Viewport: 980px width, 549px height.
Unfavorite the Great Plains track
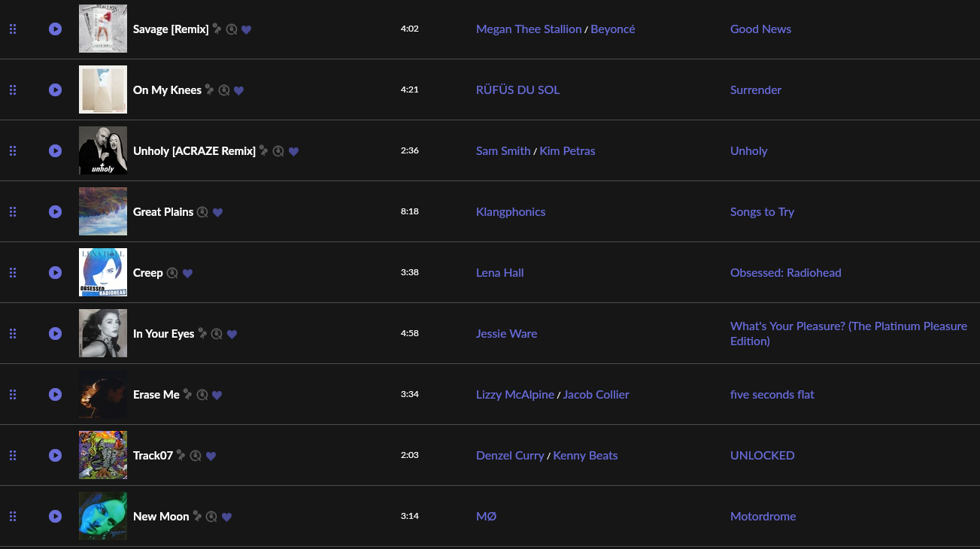click(217, 212)
